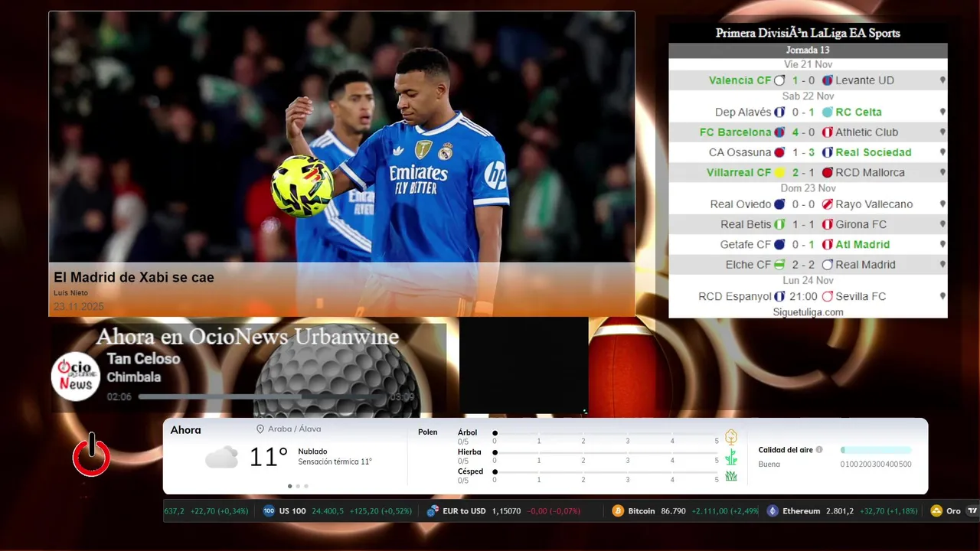Click map pin on FC Barcelona match row
The width and height of the screenshot is (980, 551).
point(942,132)
